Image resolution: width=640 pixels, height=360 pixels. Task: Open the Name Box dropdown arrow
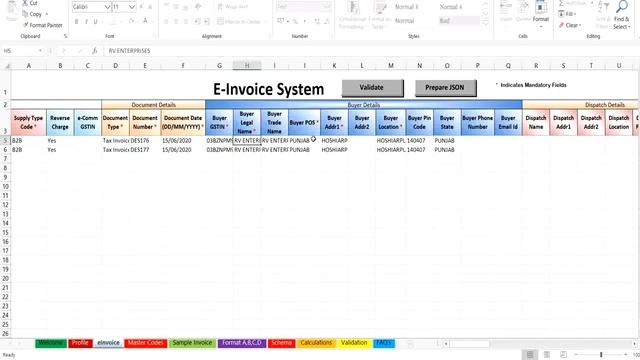click(x=40, y=51)
